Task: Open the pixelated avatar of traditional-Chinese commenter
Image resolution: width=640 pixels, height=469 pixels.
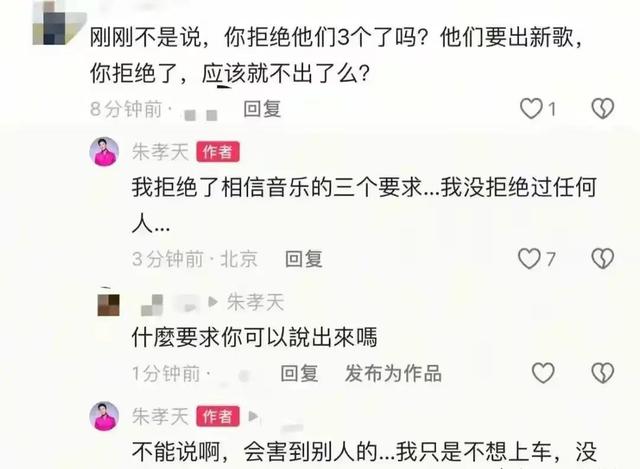Action: (109, 305)
